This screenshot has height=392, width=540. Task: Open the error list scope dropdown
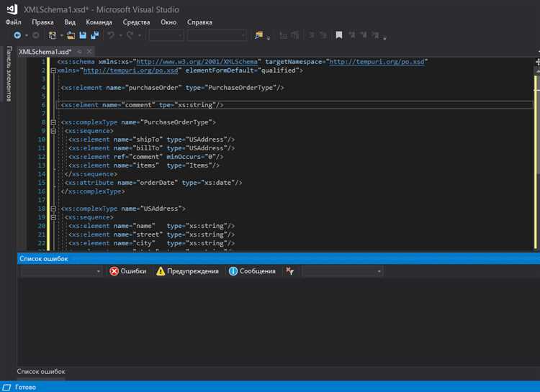pos(61,271)
